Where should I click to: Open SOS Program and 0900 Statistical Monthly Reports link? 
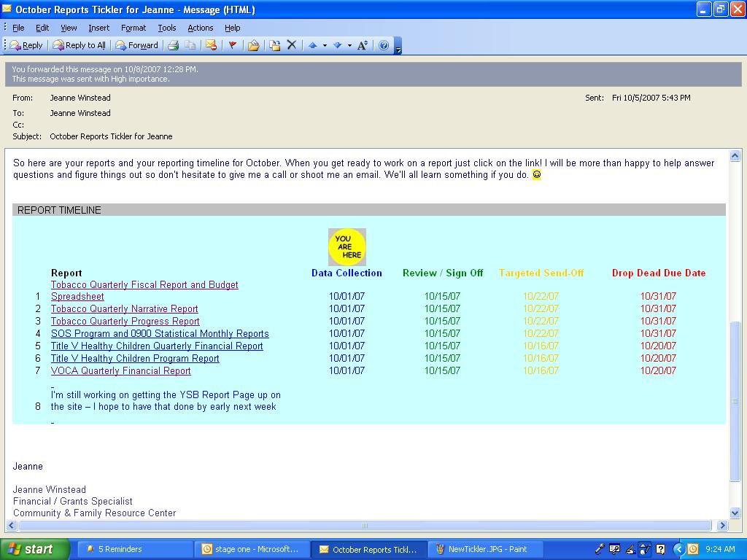click(x=160, y=333)
